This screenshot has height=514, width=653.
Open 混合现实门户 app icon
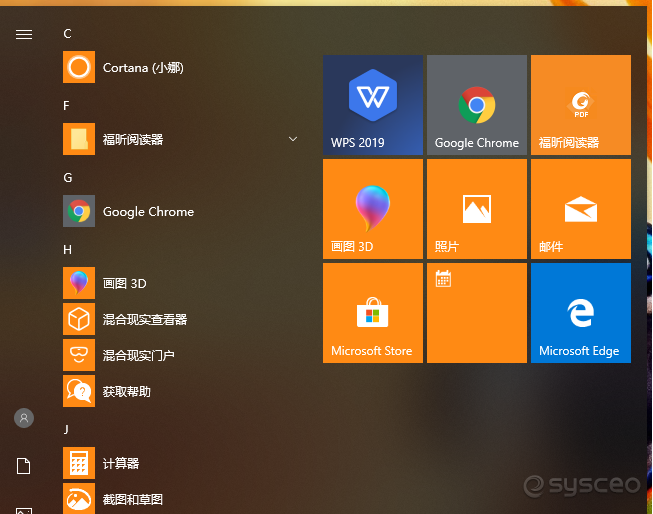[79, 355]
